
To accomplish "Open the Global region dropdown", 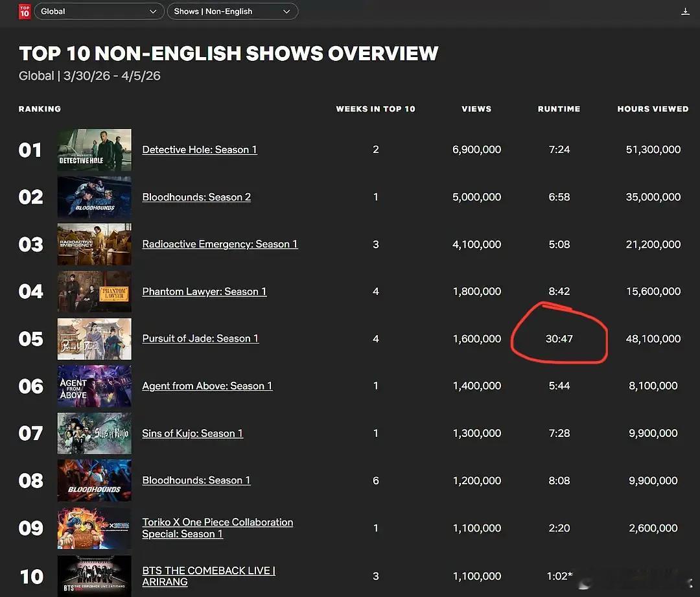I will pos(99,11).
